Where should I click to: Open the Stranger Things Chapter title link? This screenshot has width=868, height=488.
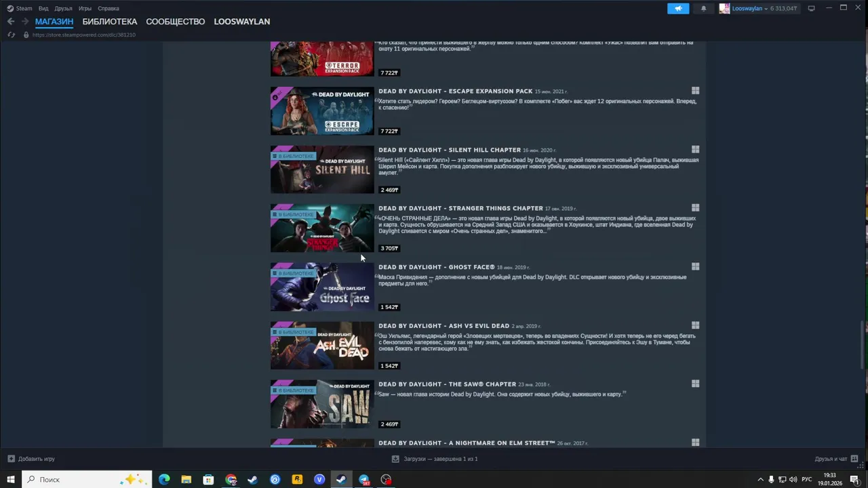coord(460,208)
